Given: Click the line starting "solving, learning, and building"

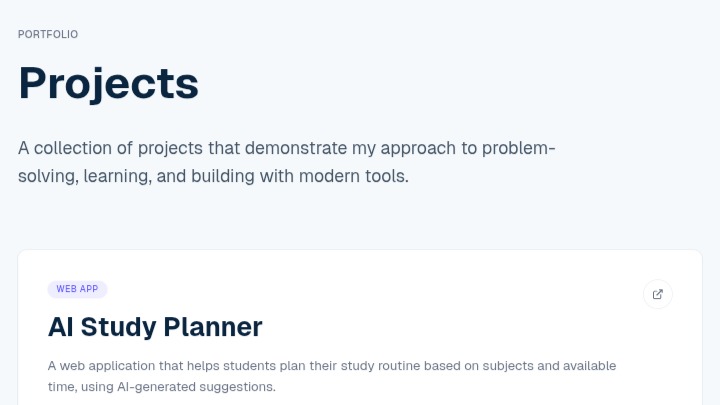Looking at the screenshot, I should [213, 176].
